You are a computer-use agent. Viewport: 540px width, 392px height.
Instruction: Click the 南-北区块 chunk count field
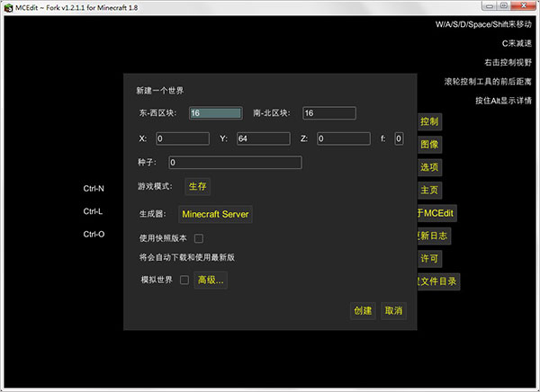(329, 113)
